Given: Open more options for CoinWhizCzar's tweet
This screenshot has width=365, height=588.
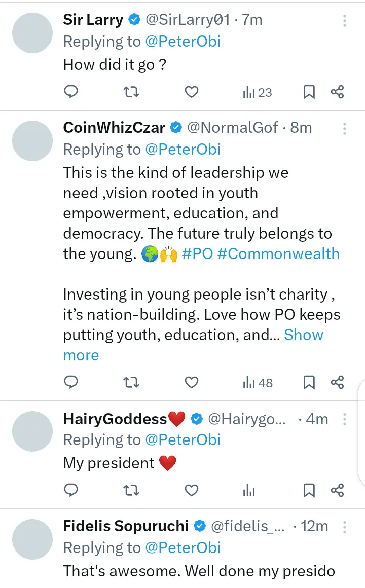Looking at the screenshot, I should click(344, 128).
